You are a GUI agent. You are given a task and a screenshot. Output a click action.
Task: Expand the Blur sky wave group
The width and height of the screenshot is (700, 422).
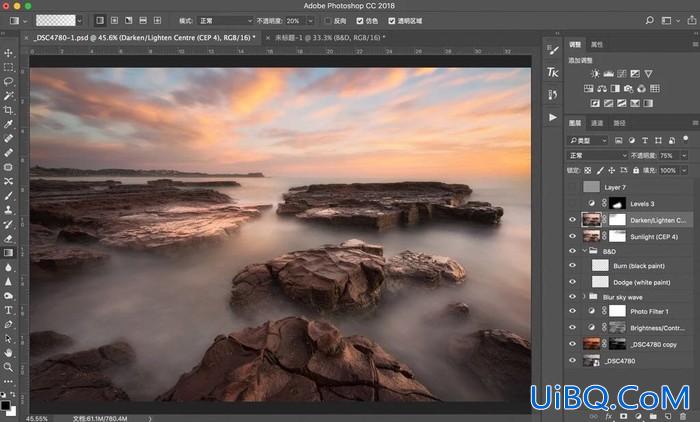(x=584, y=297)
